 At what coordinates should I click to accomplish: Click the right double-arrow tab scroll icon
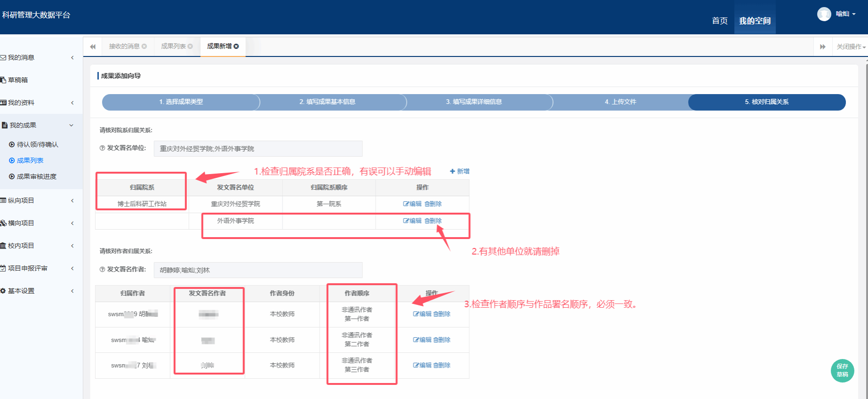click(822, 47)
